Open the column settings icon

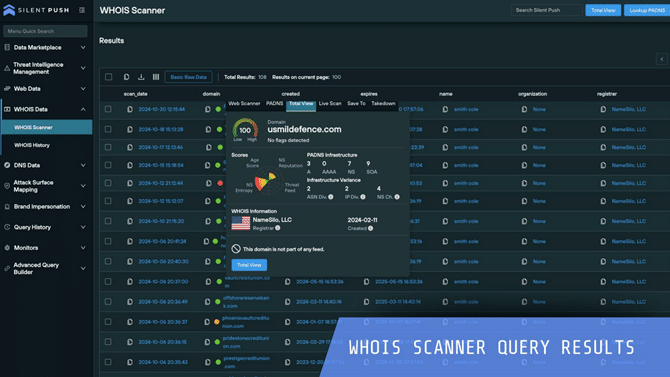pyautogui.click(x=156, y=77)
